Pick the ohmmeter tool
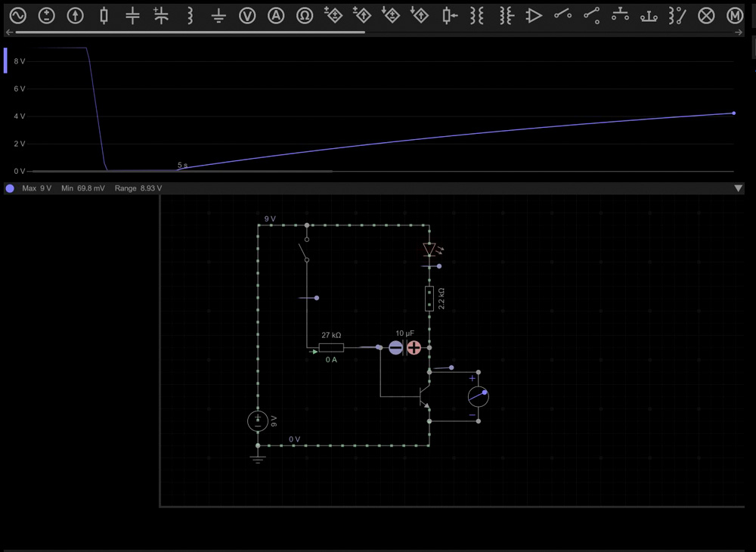This screenshot has height=552, width=756. (x=305, y=16)
